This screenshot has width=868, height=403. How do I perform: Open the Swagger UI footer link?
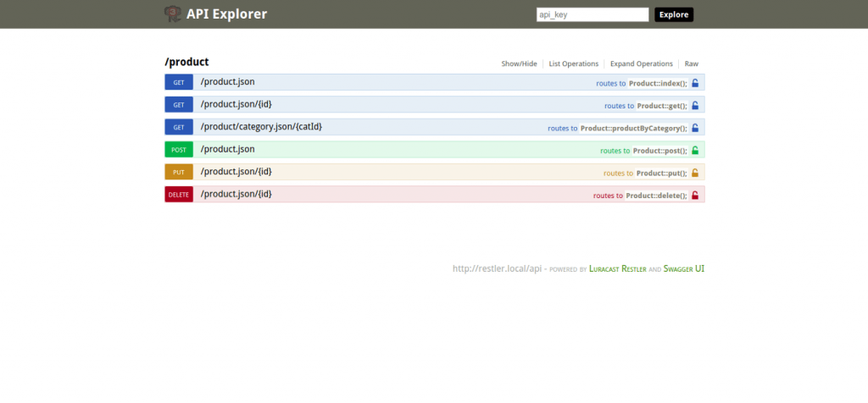coord(684,268)
